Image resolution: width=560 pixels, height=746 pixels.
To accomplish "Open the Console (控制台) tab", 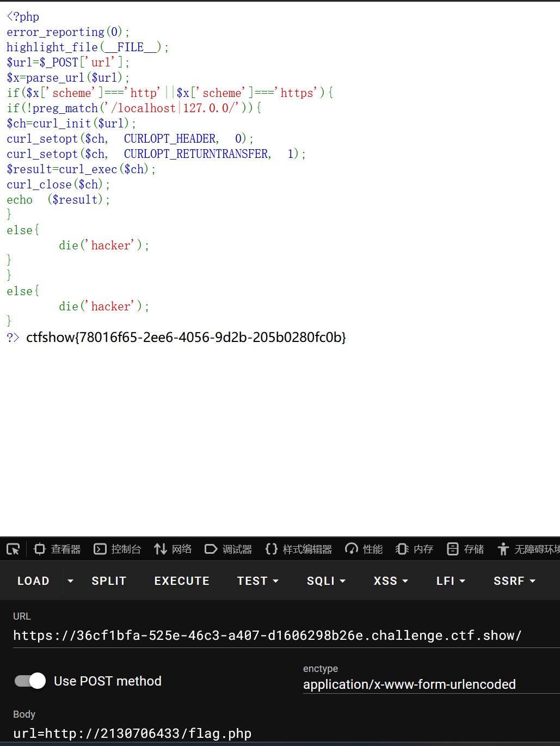I will [x=118, y=549].
